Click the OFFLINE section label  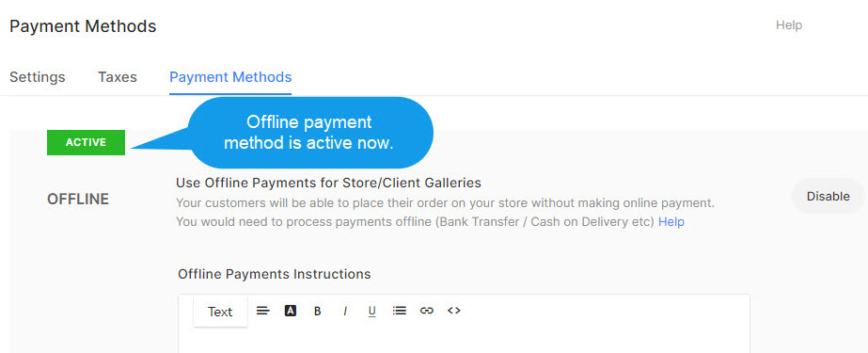(x=78, y=200)
